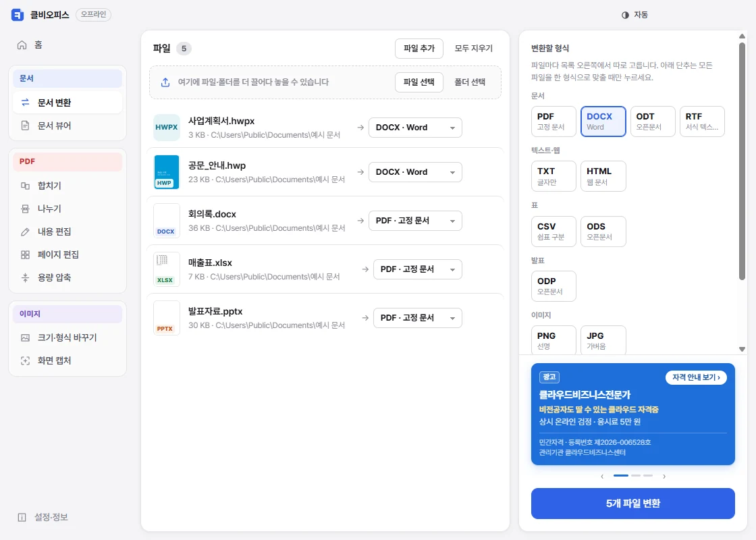
Task: Click the first ad carousel indicator
Action: pyautogui.click(x=620, y=475)
